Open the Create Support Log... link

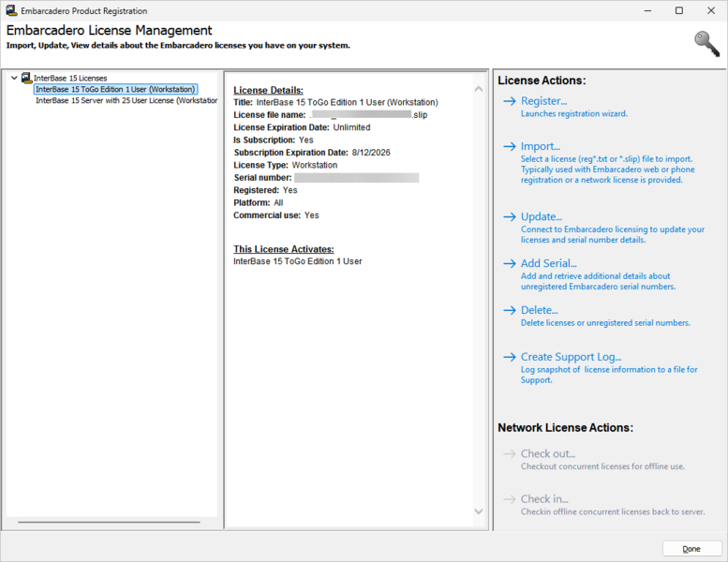[572, 357]
